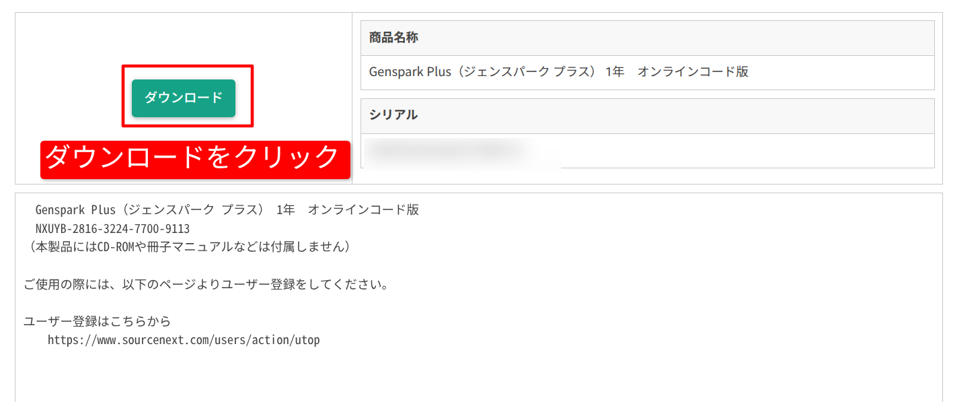Image resolution: width=980 pixels, height=402 pixels.
Task: Click 冊子マニュアル in the note line
Action: 190,247
